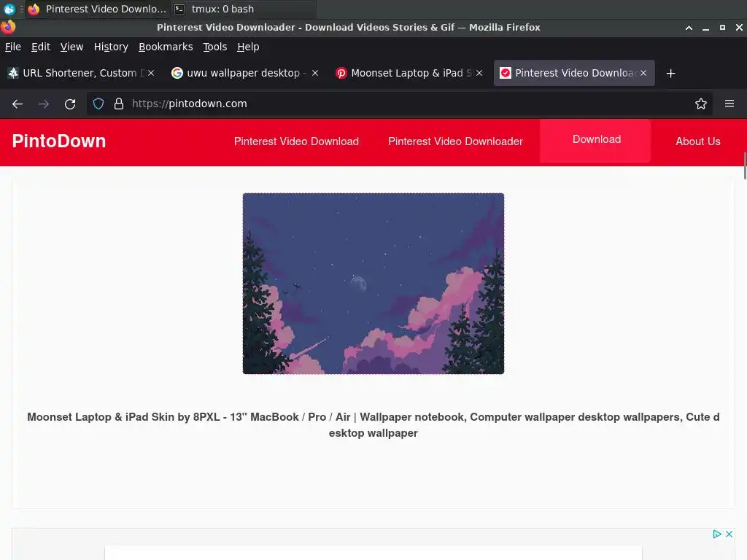Viewport: 747px width, 560px height.
Task: Switch to tmux bash taskbar window
Action: (243, 9)
